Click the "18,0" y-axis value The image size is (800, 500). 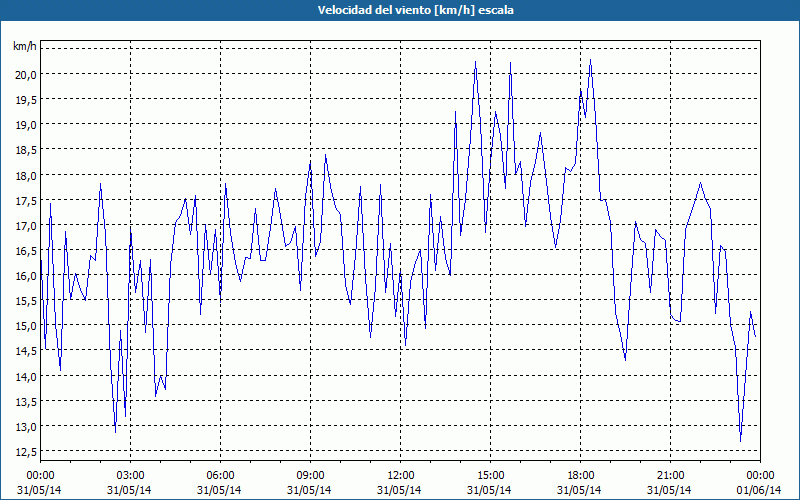[x=27, y=175]
